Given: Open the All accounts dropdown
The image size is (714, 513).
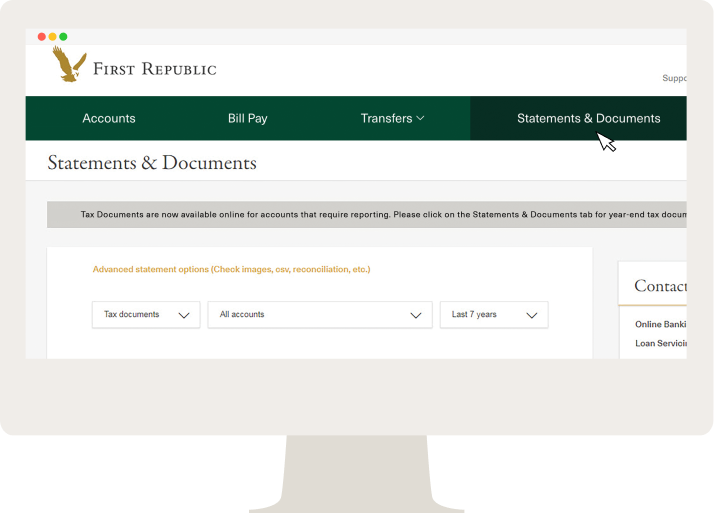Looking at the screenshot, I should point(320,315).
